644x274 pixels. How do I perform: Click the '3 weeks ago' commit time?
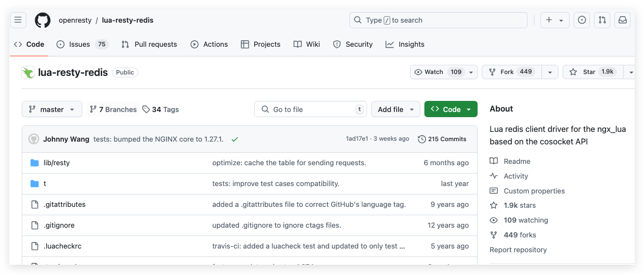point(391,139)
